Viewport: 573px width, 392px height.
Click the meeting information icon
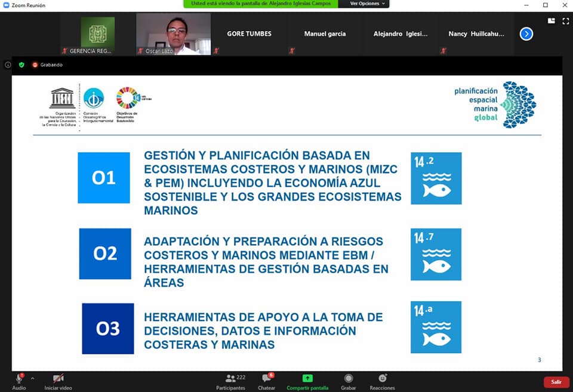[8, 64]
